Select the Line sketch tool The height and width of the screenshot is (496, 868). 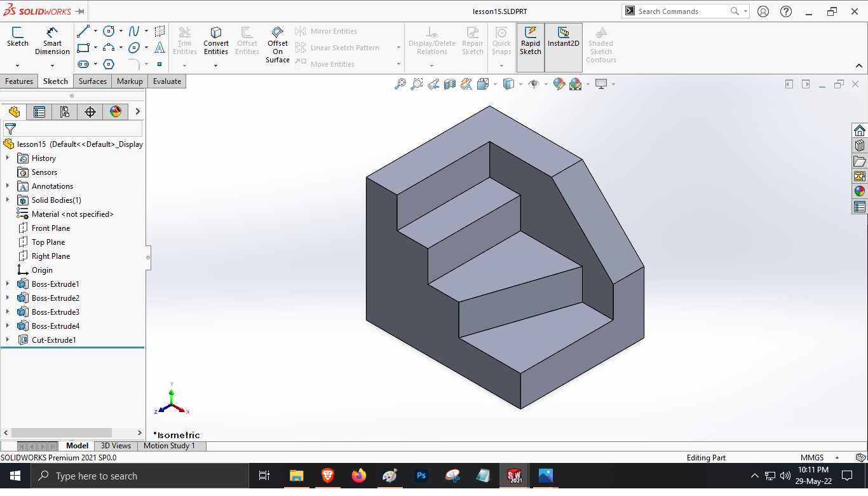click(83, 31)
